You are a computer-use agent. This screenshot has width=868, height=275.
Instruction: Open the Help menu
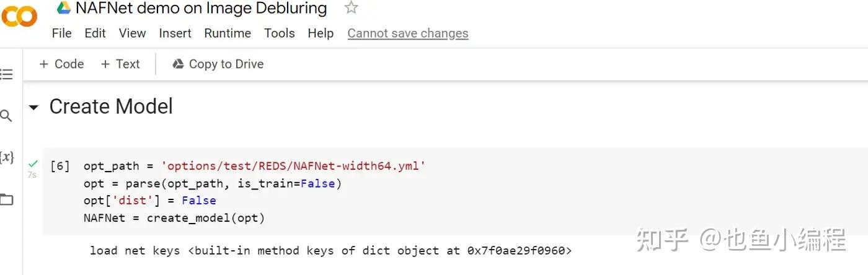pos(321,33)
